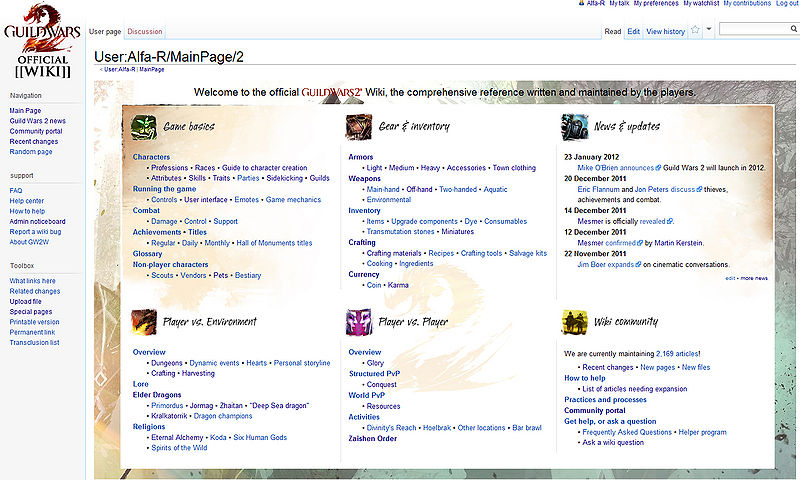Click the Player vs. Player section icon
This screenshot has height=480, width=800.
tap(359, 322)
